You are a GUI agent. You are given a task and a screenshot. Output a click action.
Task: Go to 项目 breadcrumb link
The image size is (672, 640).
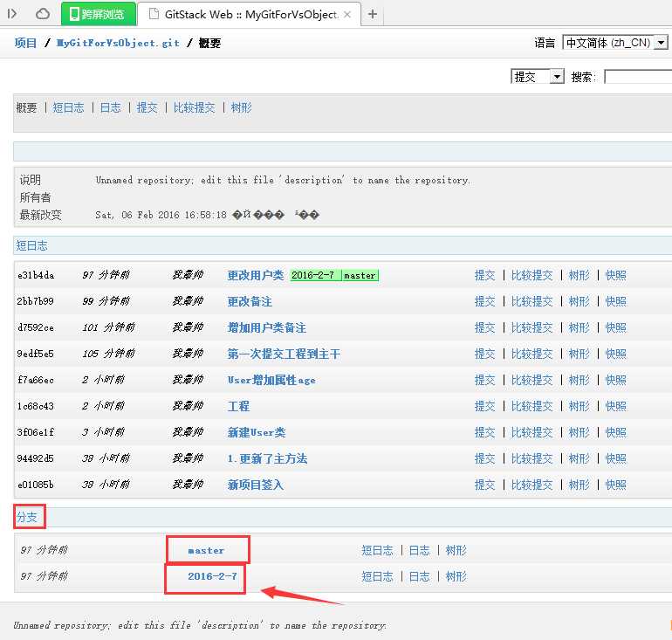click(x=25, y=43)
